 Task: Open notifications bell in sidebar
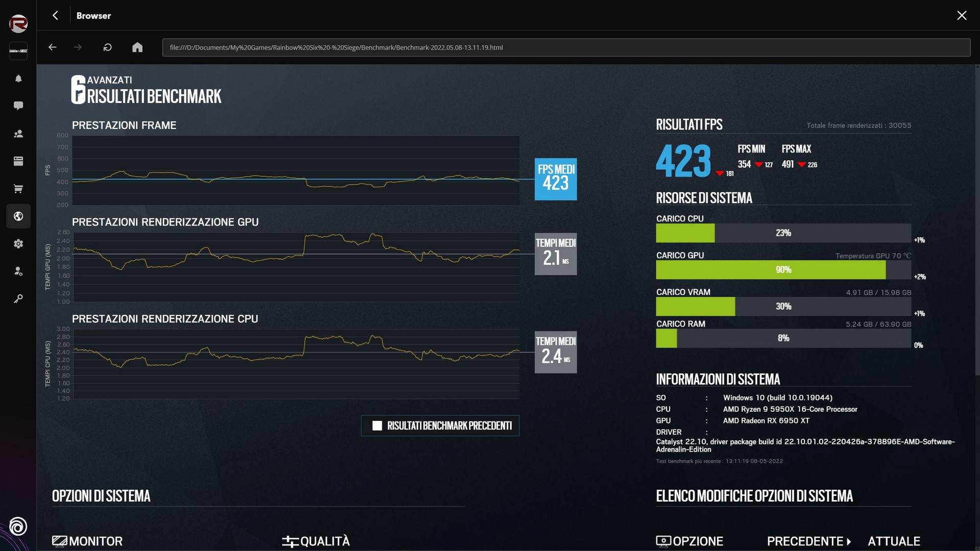pos(18,79)
